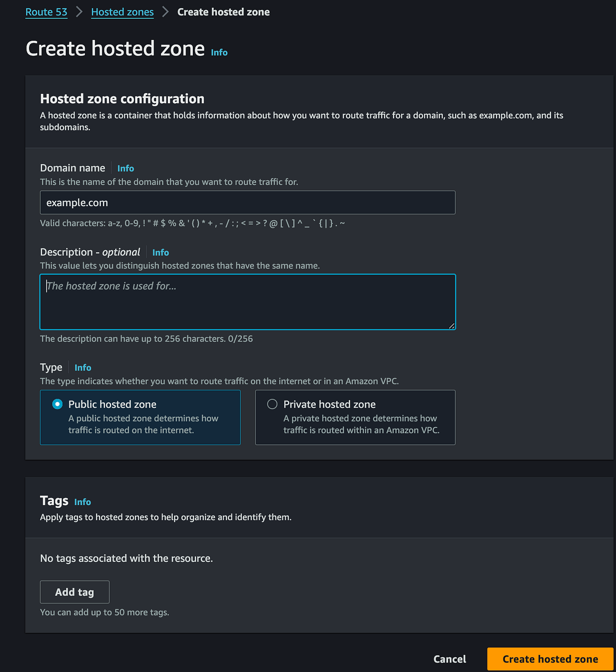This screenshot has height=672, width=616.
Task: Click the orange Create hosted zone button
Action: pos(549,659)
